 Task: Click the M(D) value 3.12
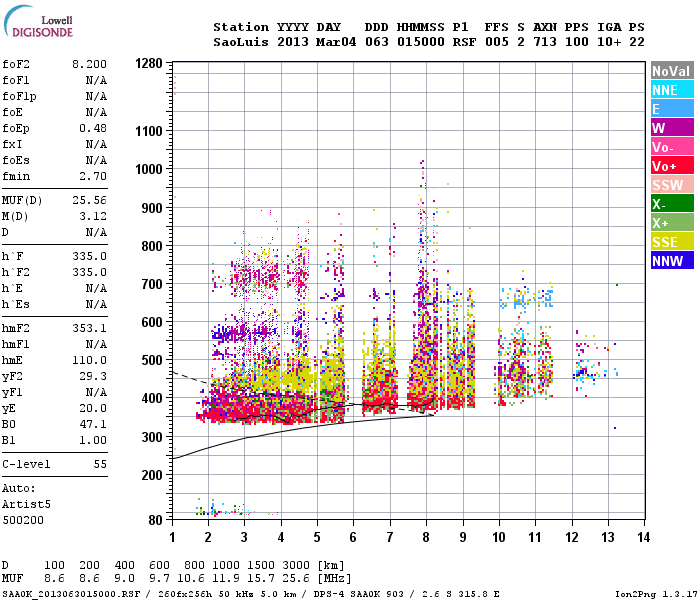point(93,217)
